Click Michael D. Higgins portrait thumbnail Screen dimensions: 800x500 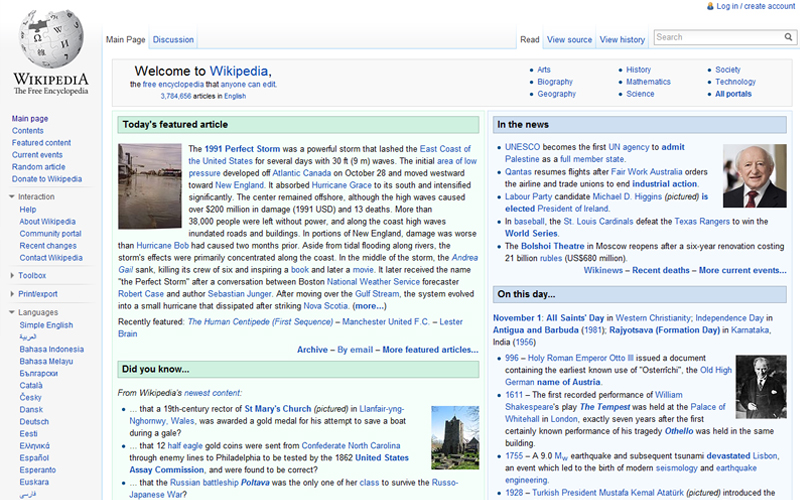coord(755,176)
